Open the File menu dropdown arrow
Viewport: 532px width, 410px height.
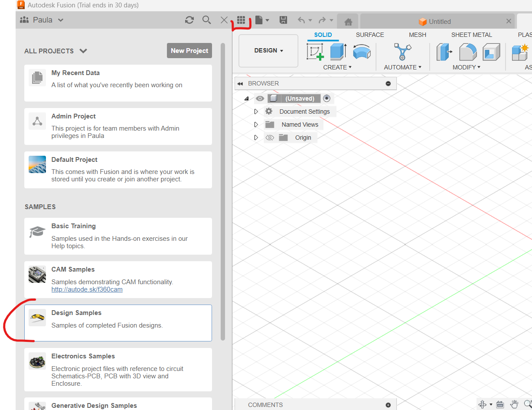pyautogui.click(x=267, y=20)
